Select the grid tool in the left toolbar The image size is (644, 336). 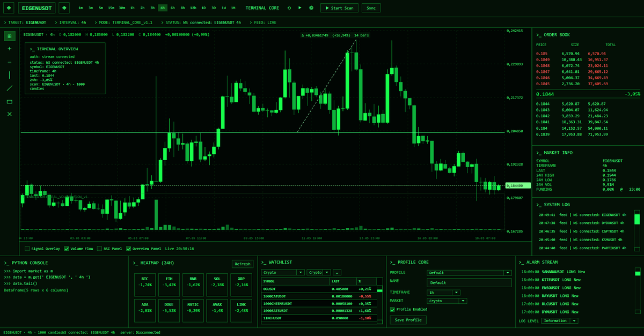[10, 36]
